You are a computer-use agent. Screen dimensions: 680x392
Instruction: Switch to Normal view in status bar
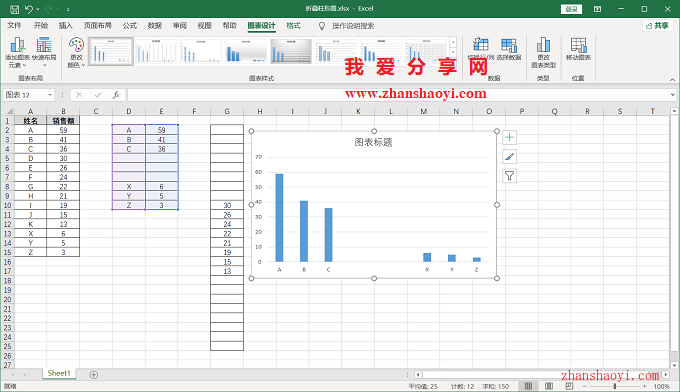tap(528, 386)
